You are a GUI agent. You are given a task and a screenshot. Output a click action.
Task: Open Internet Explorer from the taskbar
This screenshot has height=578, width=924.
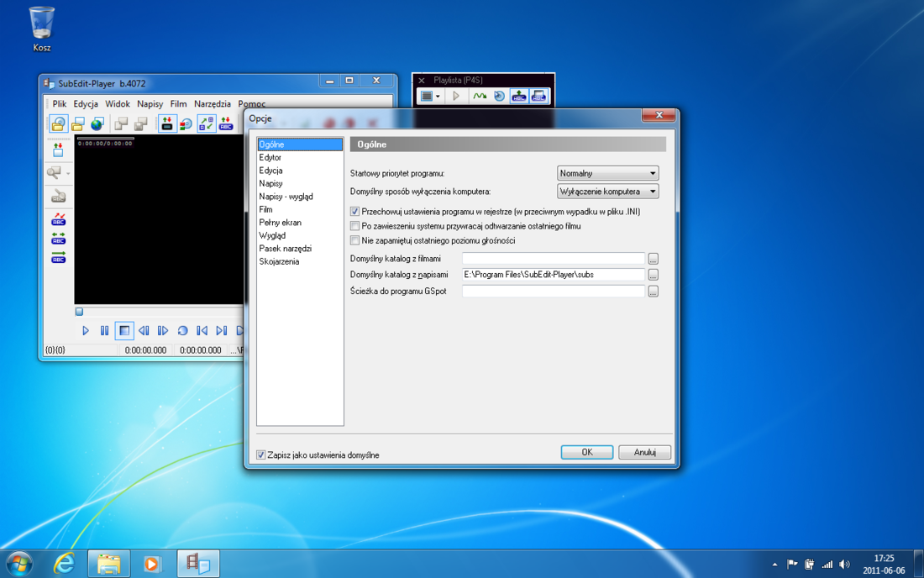tap(64, 564)
